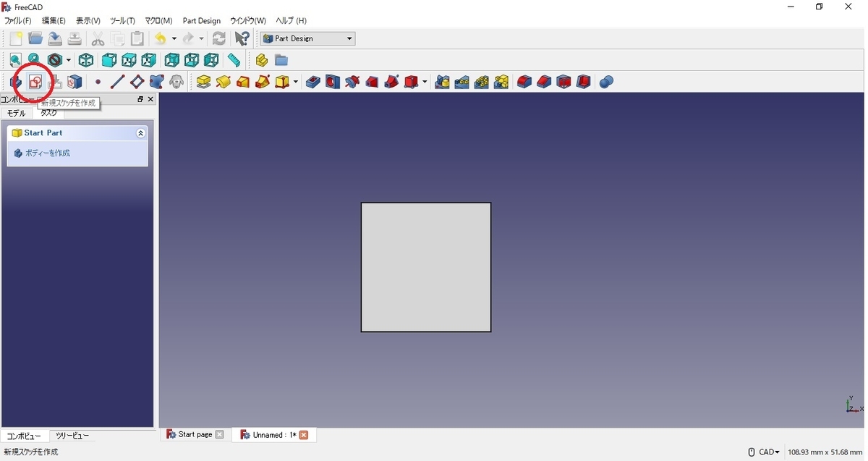Open the subtractive primitive dropdown arrow
The image size is (868, 461).
(x=425, y=82)
